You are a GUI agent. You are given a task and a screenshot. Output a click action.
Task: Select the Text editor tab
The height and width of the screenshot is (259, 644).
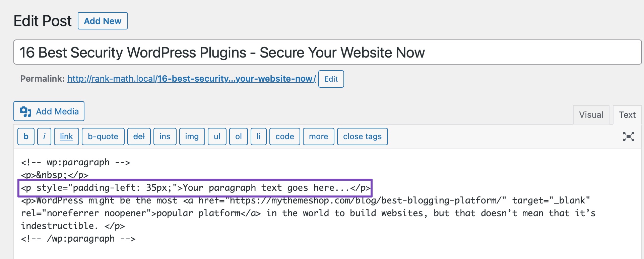[x=627, y=115]
